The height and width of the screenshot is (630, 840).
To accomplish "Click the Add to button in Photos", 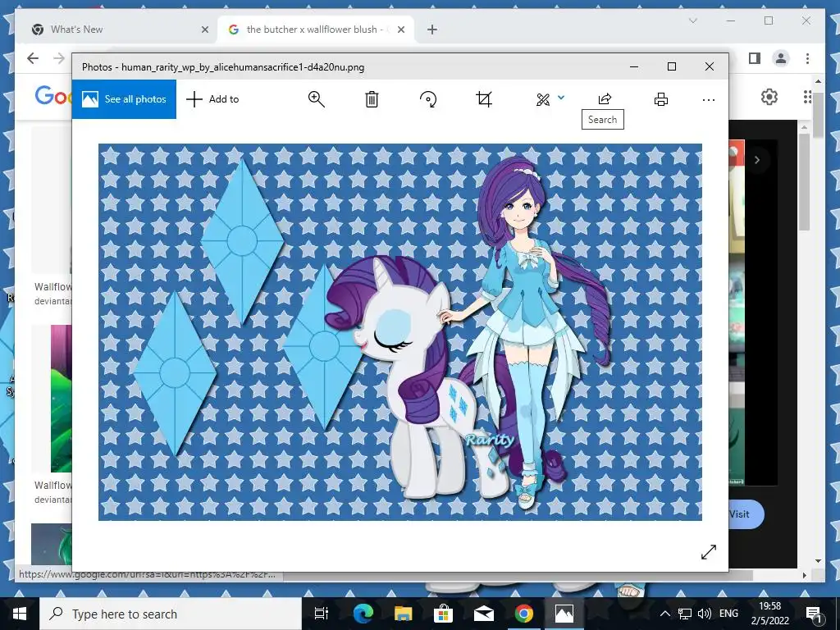I will 212,99.
